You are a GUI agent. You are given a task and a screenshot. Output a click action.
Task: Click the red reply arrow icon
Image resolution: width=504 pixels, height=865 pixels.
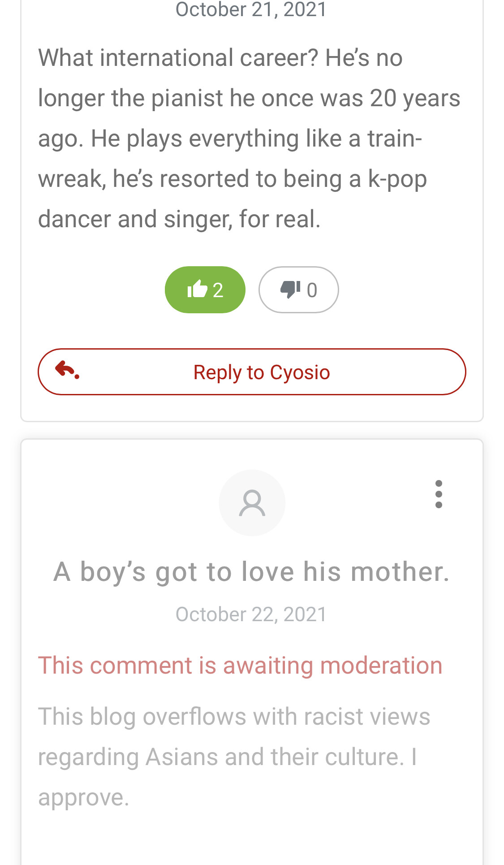pos(67,371)
